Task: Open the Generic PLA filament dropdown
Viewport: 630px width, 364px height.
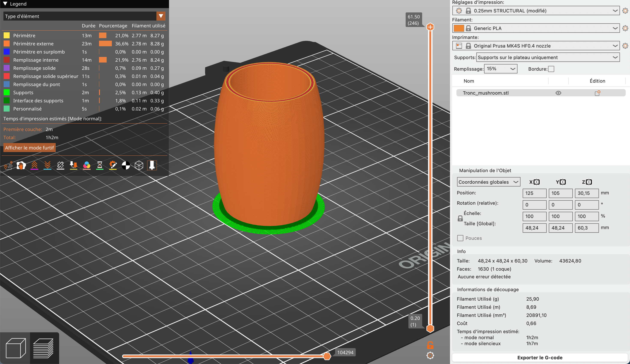Action: click(536, 28)
